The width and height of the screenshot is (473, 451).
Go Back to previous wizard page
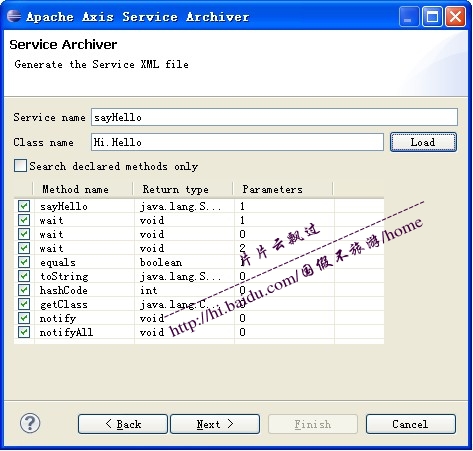pyautogui.click(x=123, y=424)
